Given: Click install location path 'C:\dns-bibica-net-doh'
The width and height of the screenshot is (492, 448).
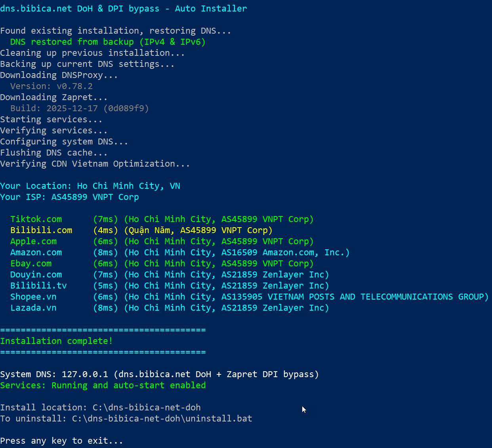Looking at the screenshot, I should coord(147,408).
